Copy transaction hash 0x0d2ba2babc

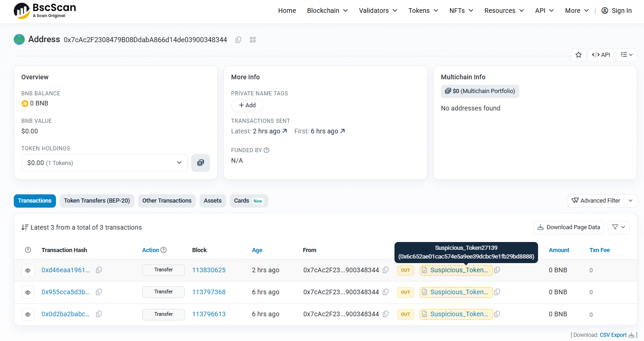99,314
